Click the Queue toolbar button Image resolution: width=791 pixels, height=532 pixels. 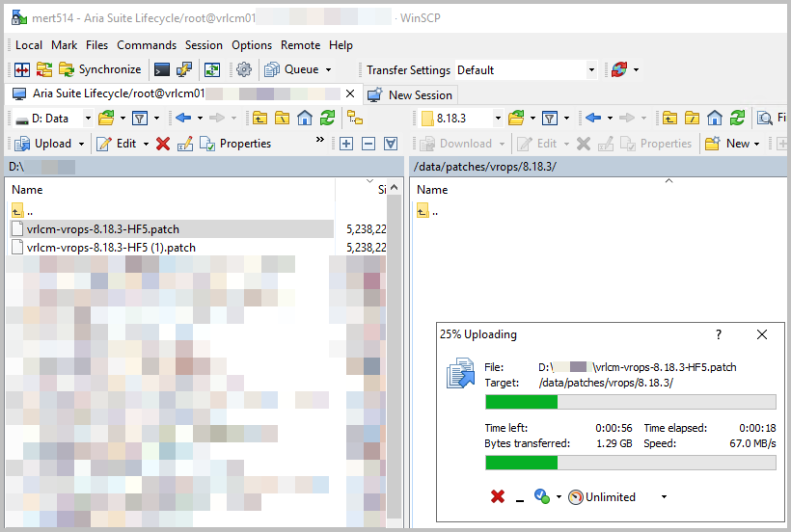[x=292, y=69]
